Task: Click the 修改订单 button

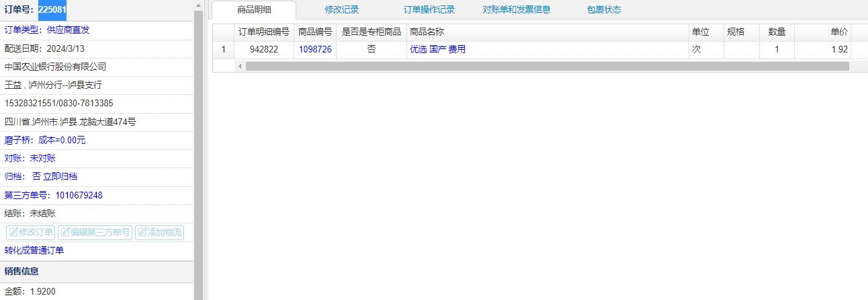Action: coord(31,233)
